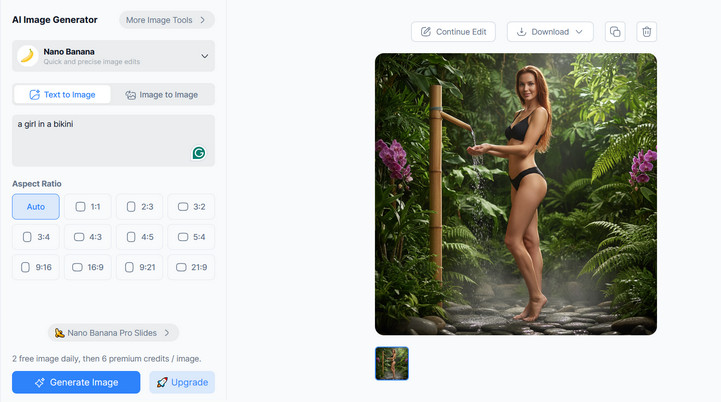Select the 1:1 aspect ratio
The height and width of the screenshot is (402, 721).
pos(88,207)
